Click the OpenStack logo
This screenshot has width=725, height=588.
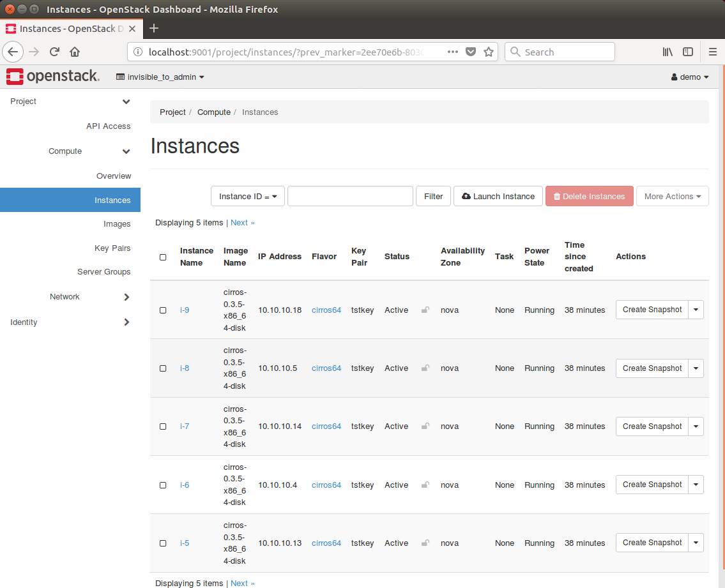pos(53,76)
